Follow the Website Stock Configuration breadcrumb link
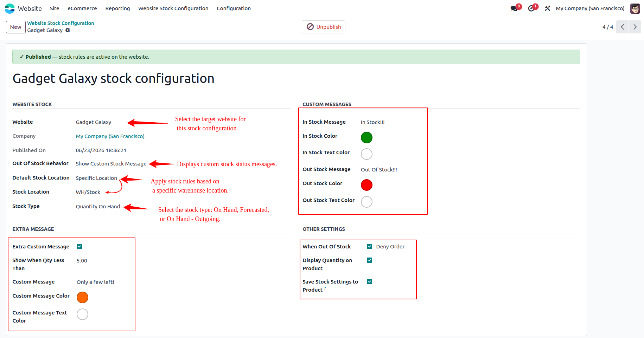 60,23
